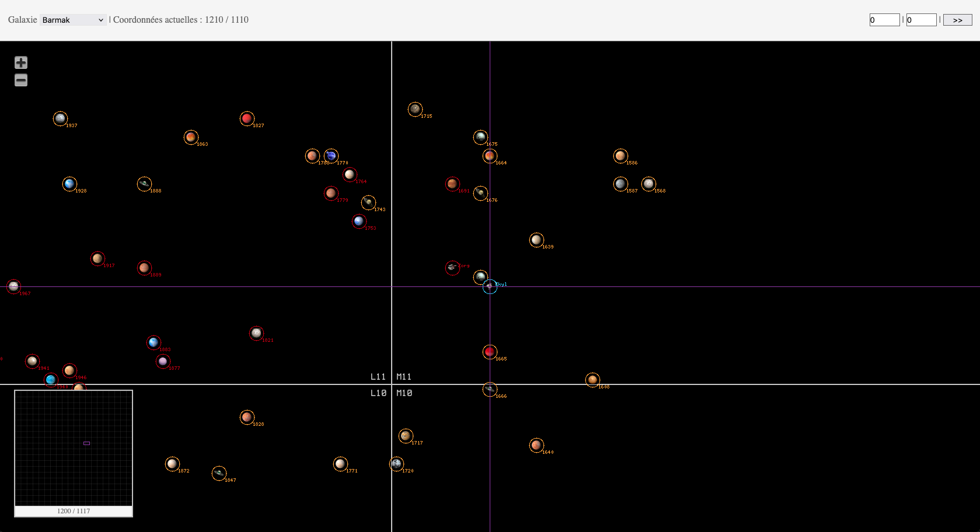The image size is (980, 532).
Task: Select ringed planet 1743
Action: 368,202
